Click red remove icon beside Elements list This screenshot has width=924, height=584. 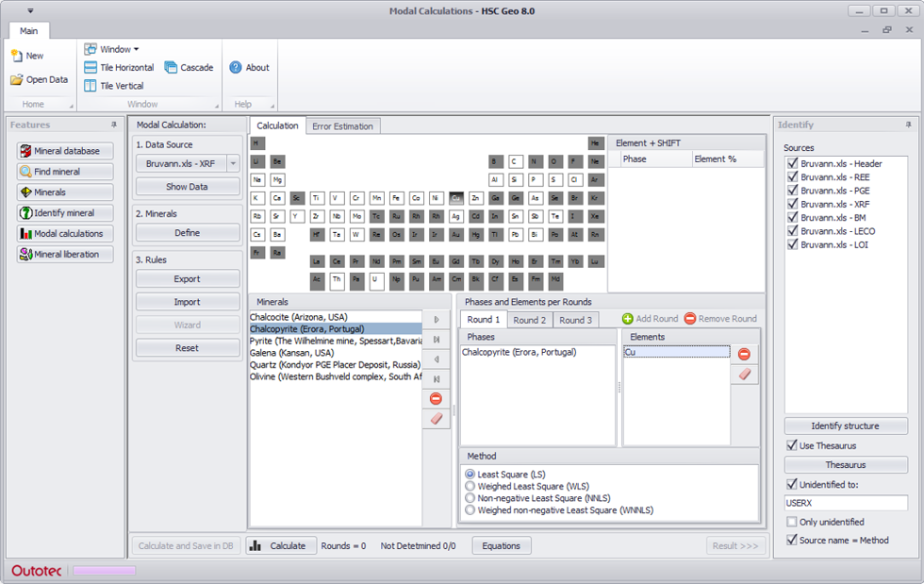744,354
